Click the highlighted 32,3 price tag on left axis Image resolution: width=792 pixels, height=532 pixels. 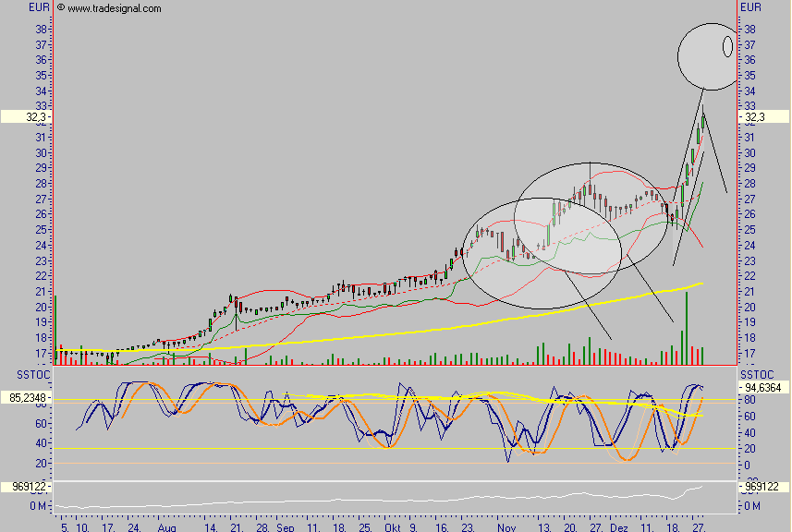pos(26,117)
